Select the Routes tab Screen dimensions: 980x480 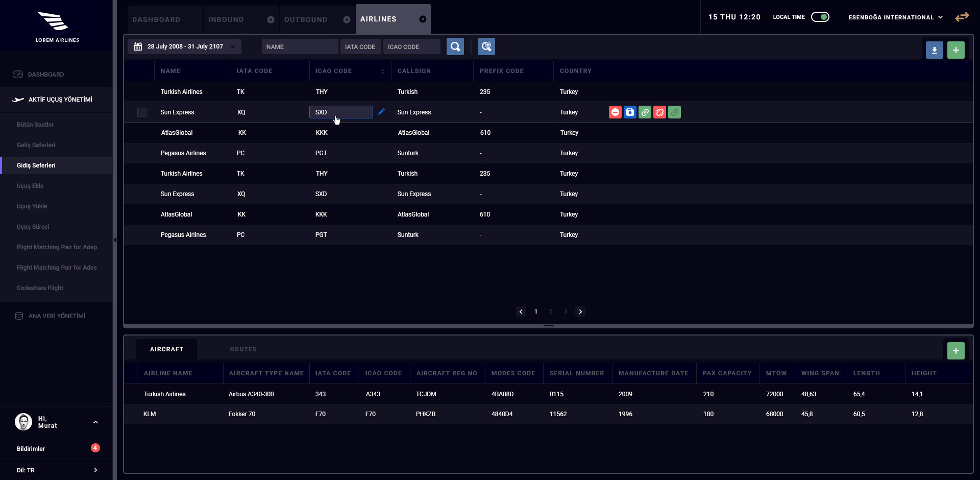coord(243,349)
